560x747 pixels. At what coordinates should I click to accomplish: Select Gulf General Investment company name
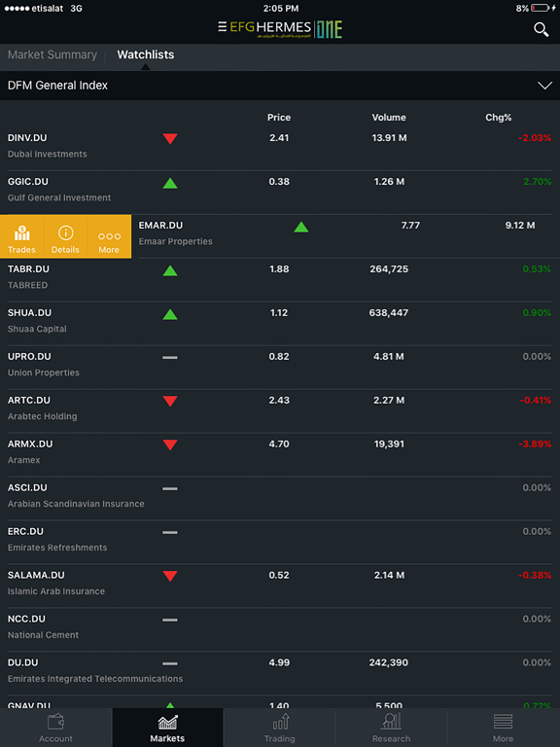[59, 197]
